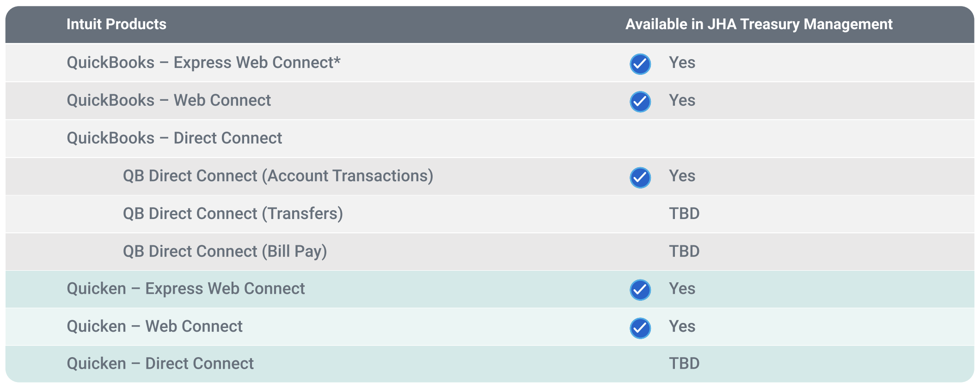Click the Available in JHA Treasury Management header
The height and width of the screenshot is (389, 980).
pyautogui.click(x=759, y=24)
